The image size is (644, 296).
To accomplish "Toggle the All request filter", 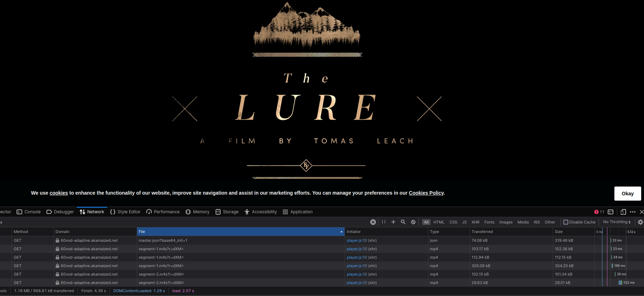I will (x=426, y=222).
